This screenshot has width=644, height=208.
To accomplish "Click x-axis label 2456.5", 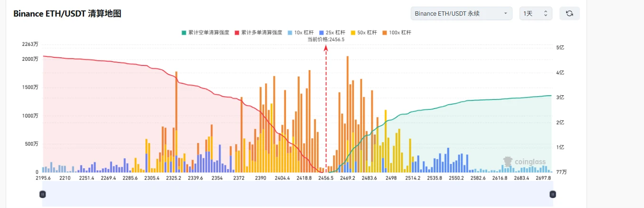I will [x=326, y=178].
